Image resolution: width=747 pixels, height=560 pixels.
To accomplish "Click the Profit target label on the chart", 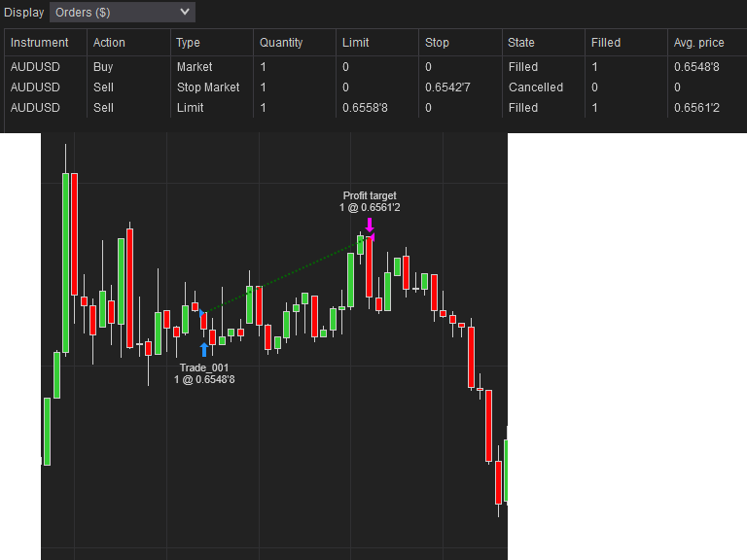I will tap(370, 195).
